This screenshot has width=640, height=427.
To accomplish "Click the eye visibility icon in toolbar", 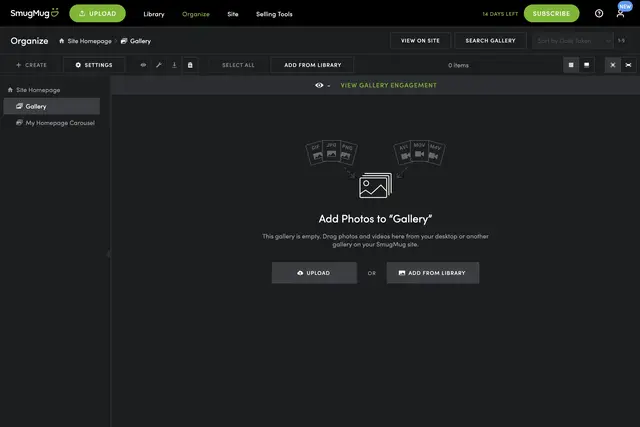I will coord(143,65).
